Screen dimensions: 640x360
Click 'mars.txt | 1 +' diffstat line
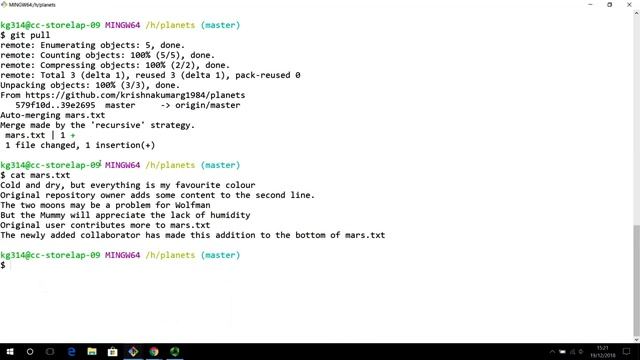40,135
